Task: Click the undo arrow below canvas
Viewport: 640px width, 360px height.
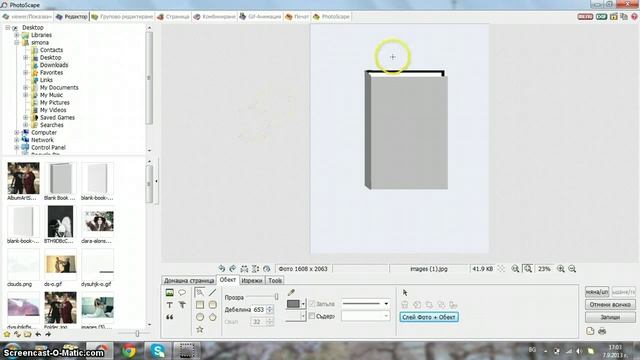Action: tap(222, 269)
